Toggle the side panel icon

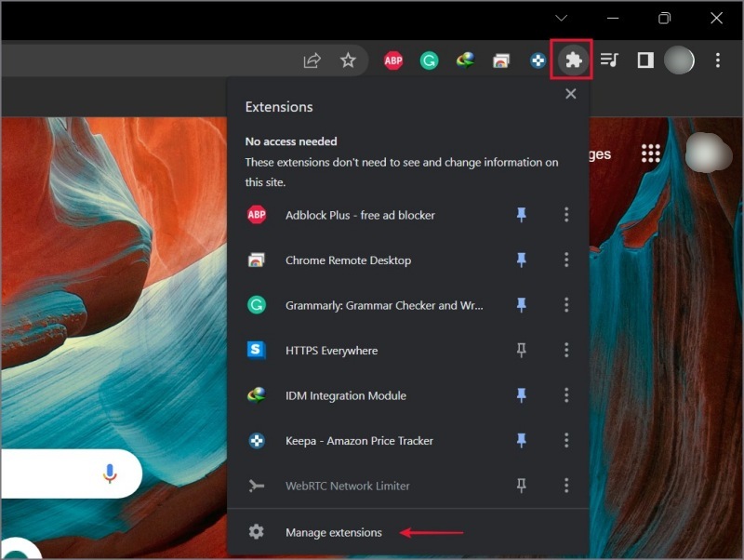(x=645, y=60)
